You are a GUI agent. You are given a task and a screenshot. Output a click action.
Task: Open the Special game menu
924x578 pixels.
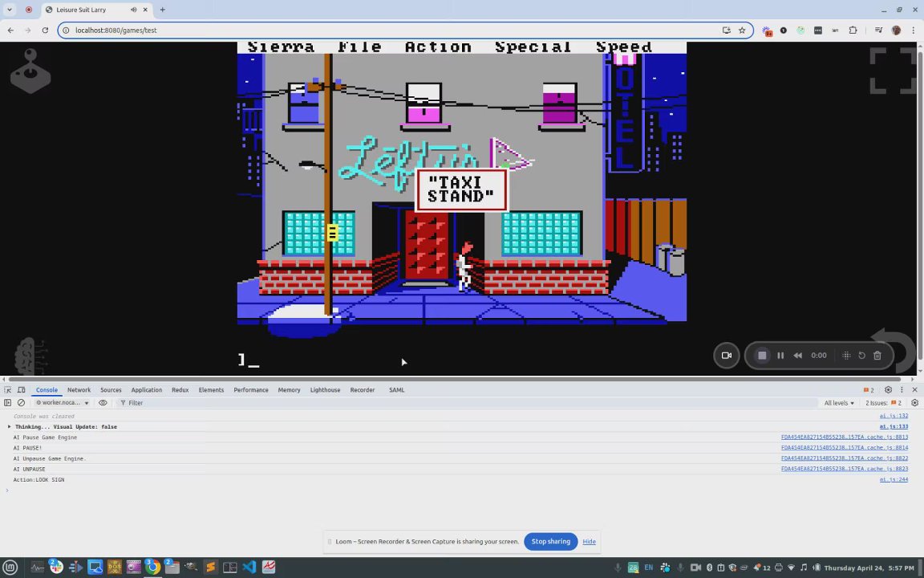(x=533, y=47)
